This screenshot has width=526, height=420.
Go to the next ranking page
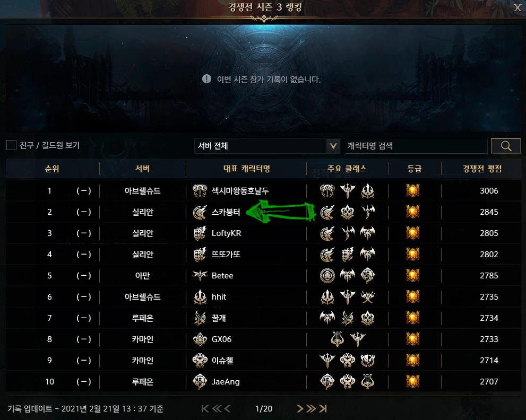pyautogui.click(x=300, y=408)
